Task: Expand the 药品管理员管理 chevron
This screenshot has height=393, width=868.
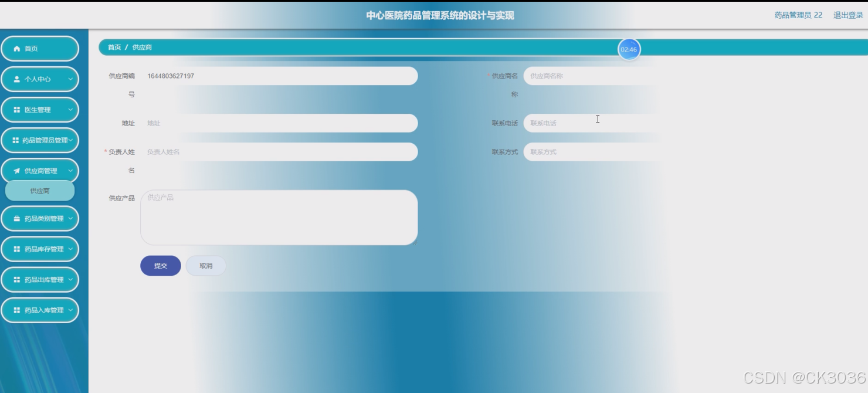Action: coord(71,140)
